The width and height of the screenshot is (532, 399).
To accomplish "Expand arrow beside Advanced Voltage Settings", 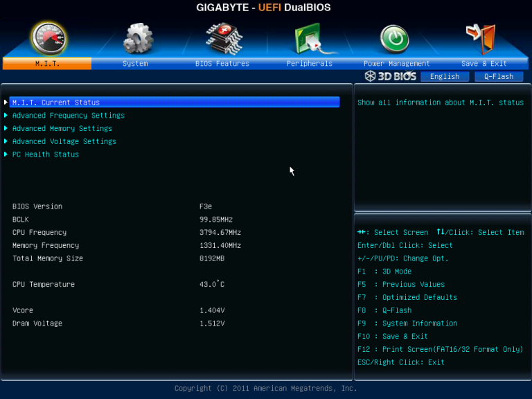I will [6, 141].
